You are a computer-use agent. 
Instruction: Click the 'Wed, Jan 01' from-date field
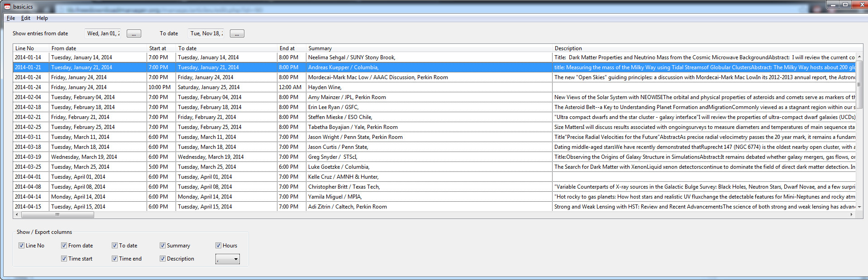103,33
